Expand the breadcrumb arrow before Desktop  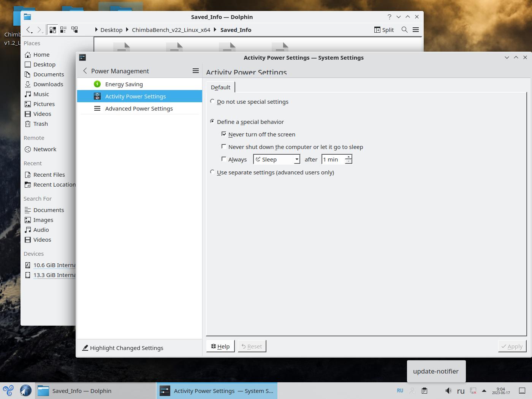coord(96,30)
